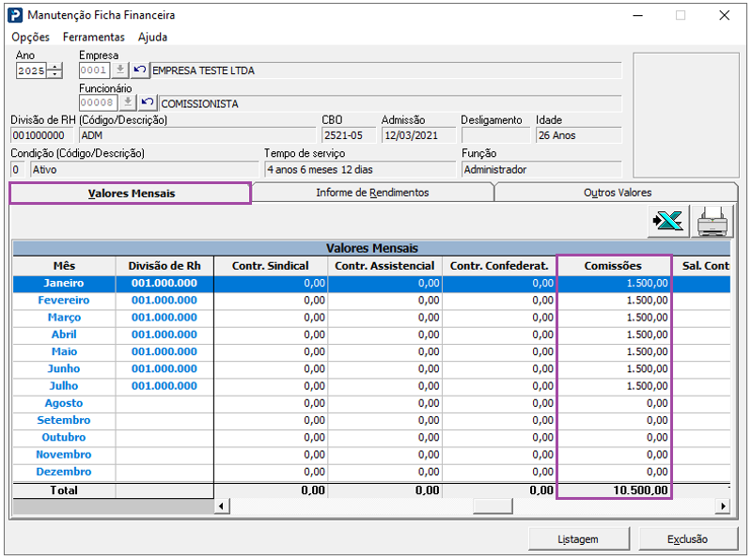Open the Funcionário lookup download arrow

tap(128, 102)
